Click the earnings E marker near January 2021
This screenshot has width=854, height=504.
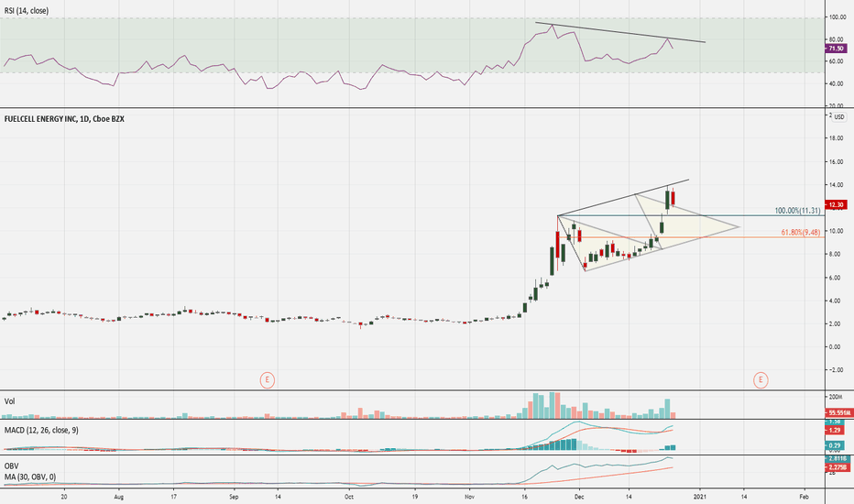[x=761, y=379]
